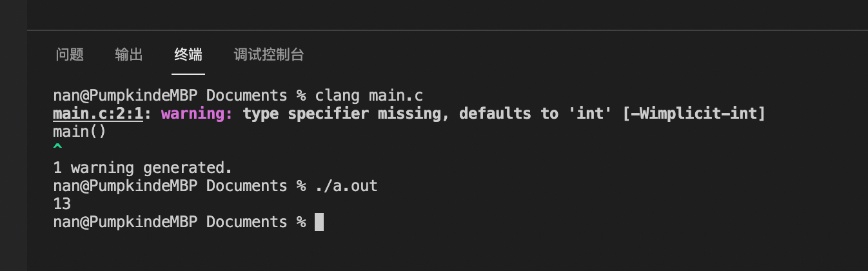
Task: Open the 输出 panel tab
Action: pos(129,55)
